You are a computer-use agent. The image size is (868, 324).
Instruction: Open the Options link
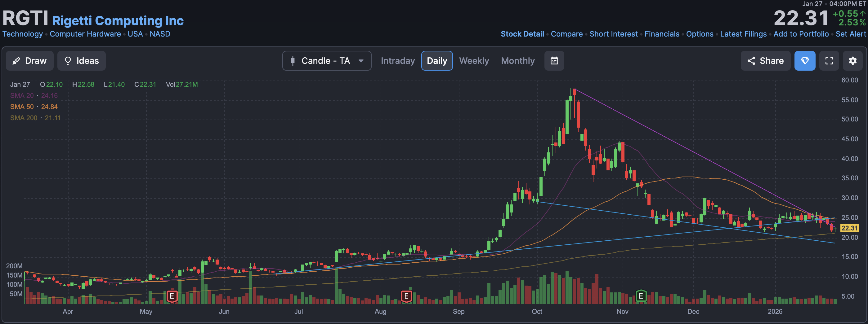700,34
